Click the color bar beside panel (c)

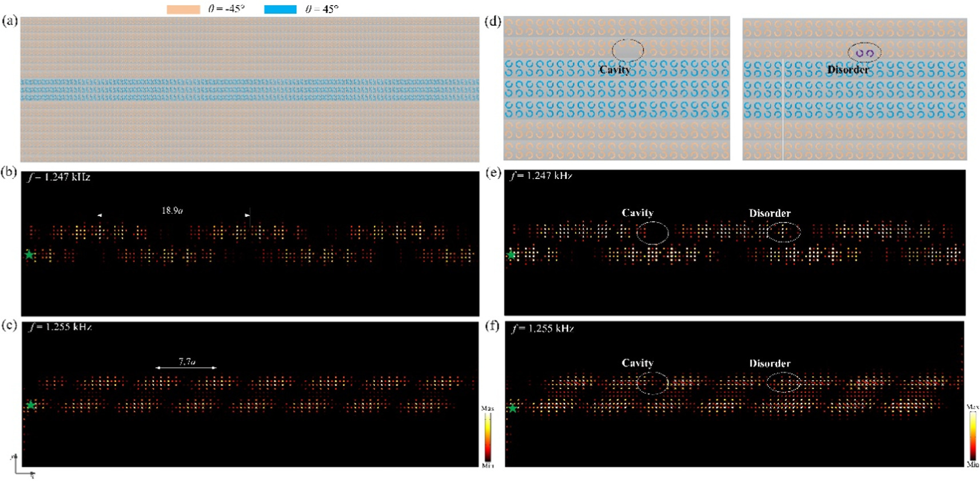pos(488,437)
